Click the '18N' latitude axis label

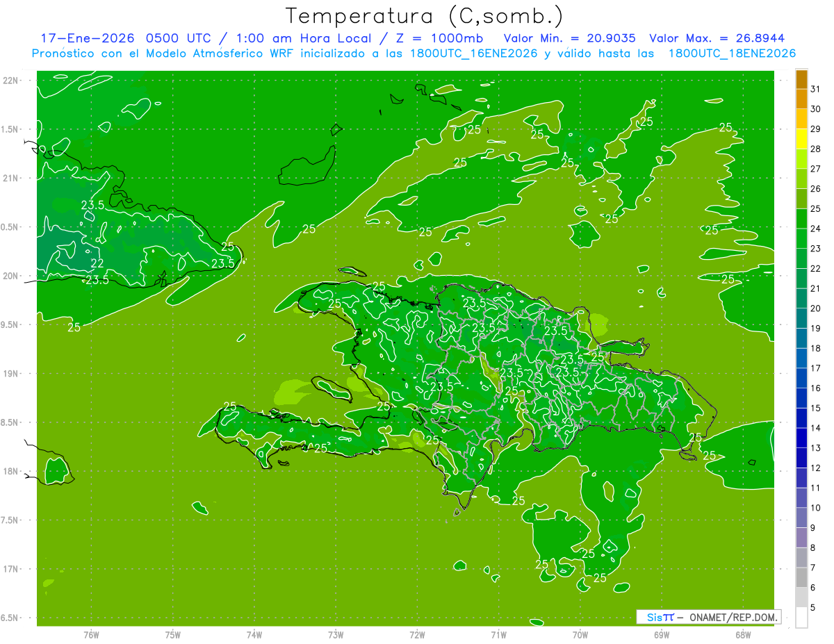pyautogui.click(x=10, y=471)
